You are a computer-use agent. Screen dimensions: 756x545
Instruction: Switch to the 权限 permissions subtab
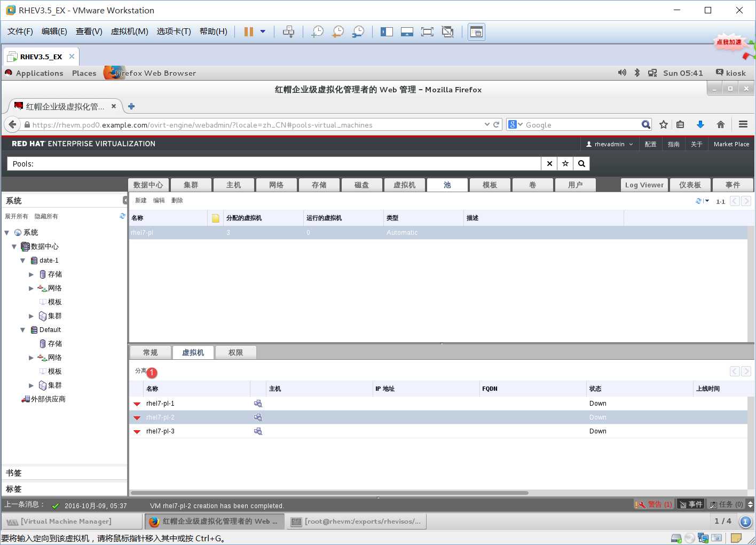click(235, 352)
